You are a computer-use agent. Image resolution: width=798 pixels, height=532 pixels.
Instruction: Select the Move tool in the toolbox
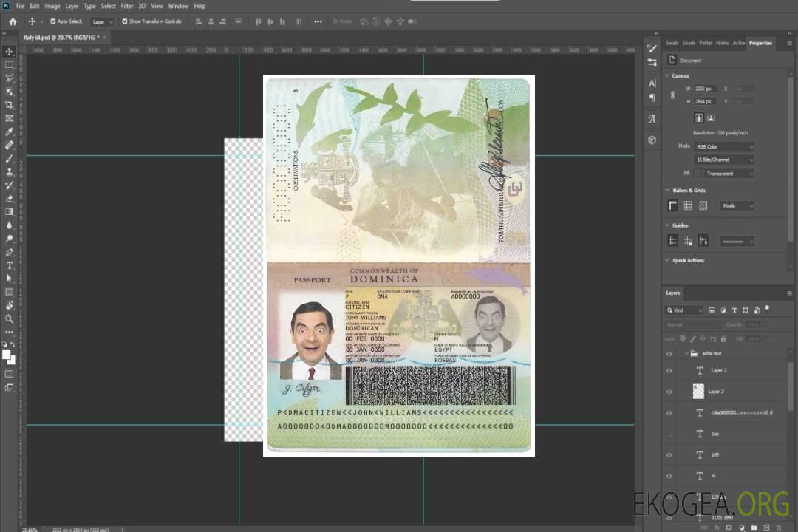click(9, 52)
